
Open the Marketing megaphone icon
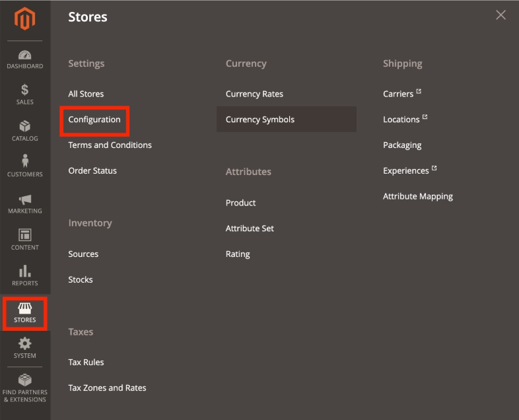[x=25, y=199]
